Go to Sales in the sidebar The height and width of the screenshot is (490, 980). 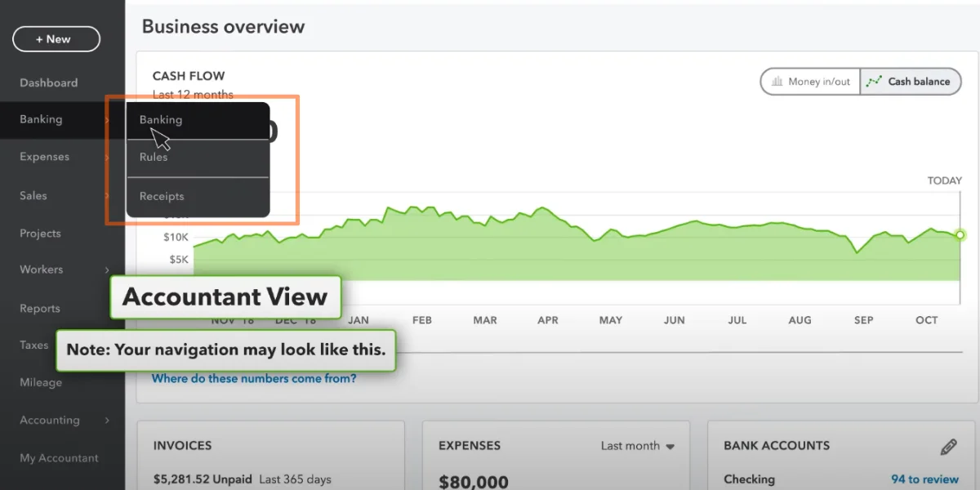33,196
